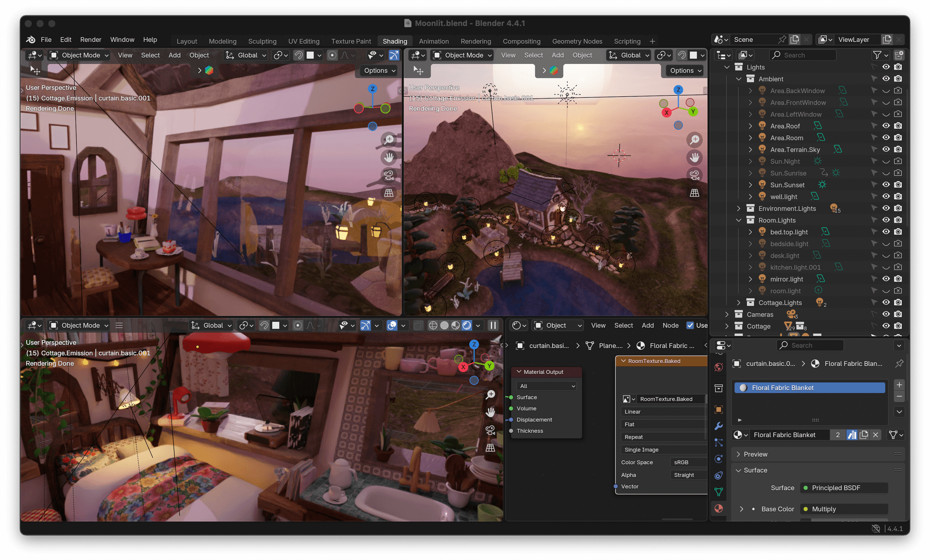Click the Linear interpolation field in image node
The height and width of the screenshot is (560, 930).
663,412
